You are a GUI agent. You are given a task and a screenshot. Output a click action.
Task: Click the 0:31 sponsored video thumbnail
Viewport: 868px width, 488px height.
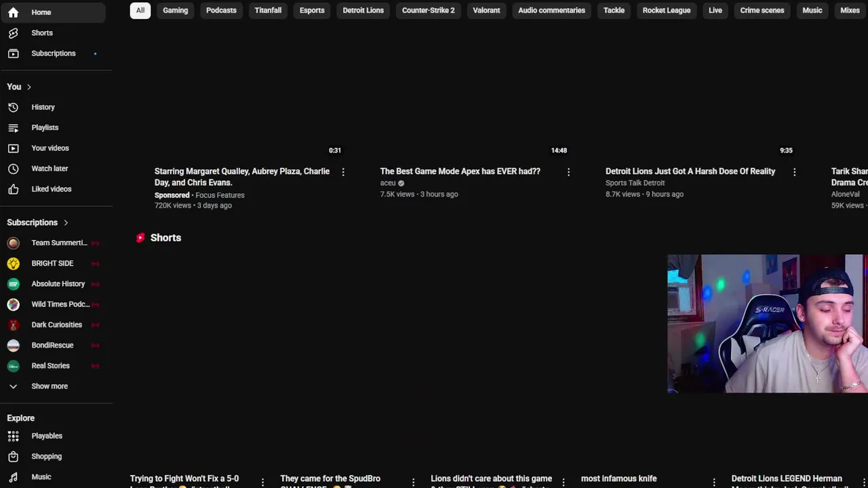point(250,94)
